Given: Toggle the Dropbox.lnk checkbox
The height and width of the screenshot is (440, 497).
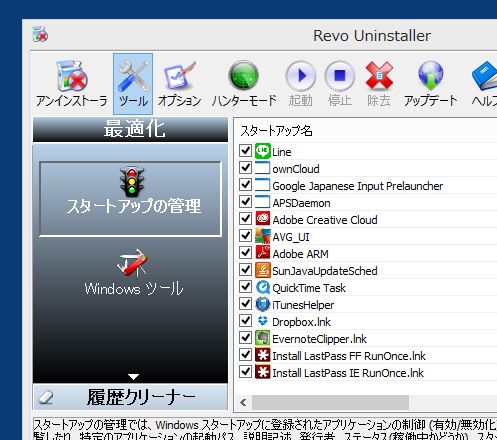Looking at the screenshot, I should (245, 321).
